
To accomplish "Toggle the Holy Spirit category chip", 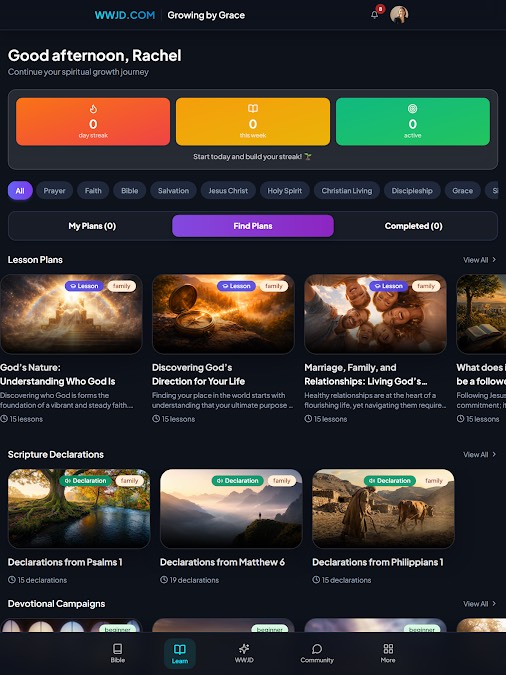I will (285, 191).
